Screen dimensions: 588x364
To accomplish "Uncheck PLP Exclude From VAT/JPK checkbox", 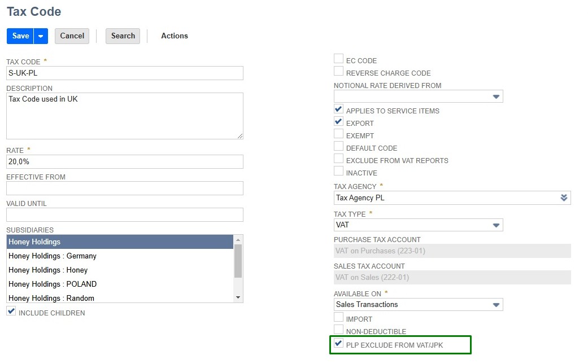I will [x=339, y=344].
